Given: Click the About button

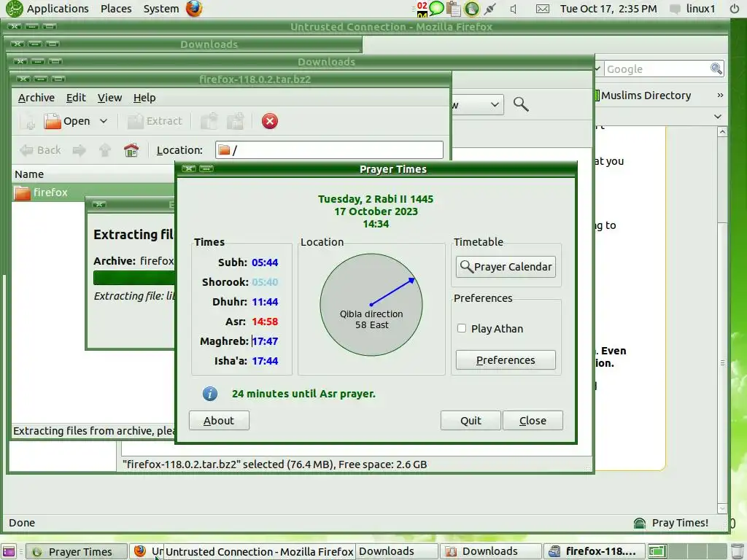Looking at the screenshot, I should click(x=219, y=421).
